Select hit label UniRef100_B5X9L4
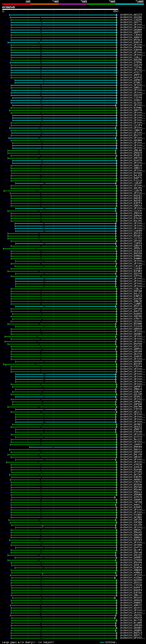 [131, 40]
